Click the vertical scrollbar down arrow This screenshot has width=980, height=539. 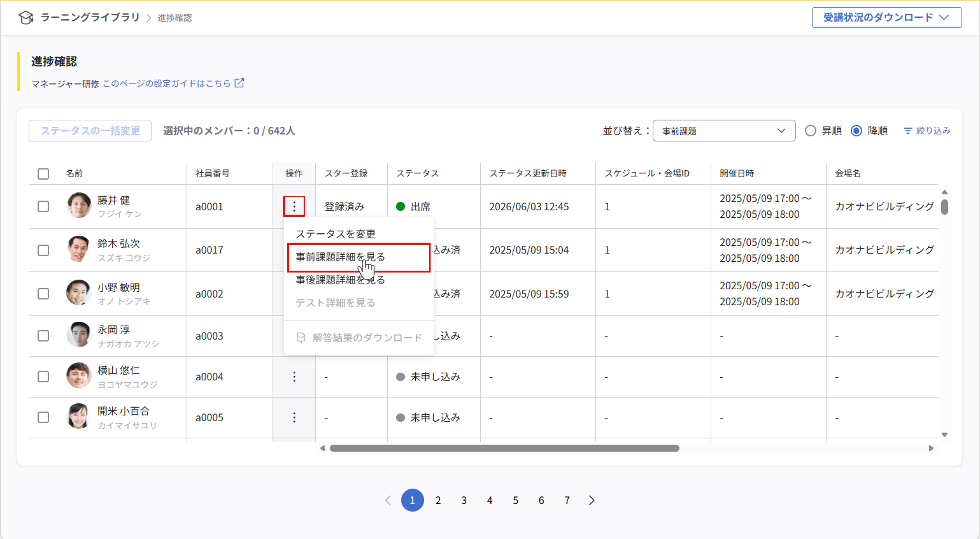[945, 435]
